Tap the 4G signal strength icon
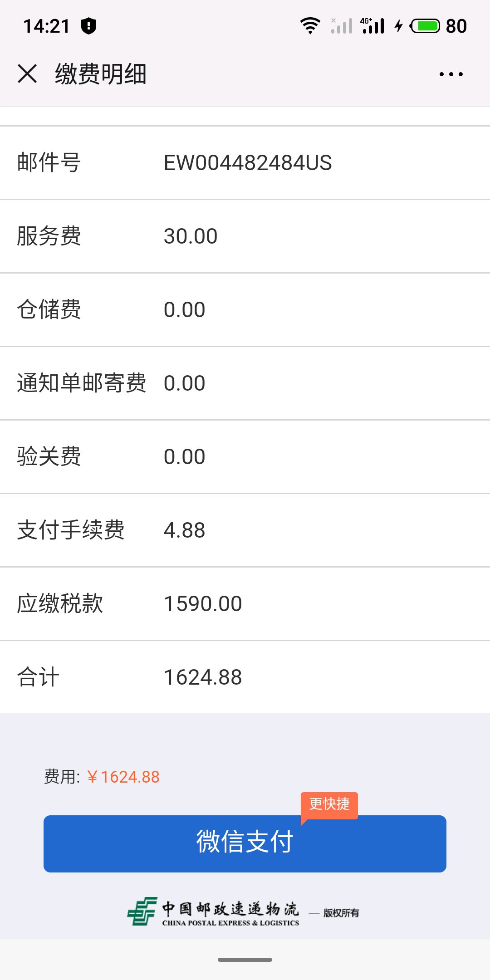The image size is (490, 980). point(373,26)
